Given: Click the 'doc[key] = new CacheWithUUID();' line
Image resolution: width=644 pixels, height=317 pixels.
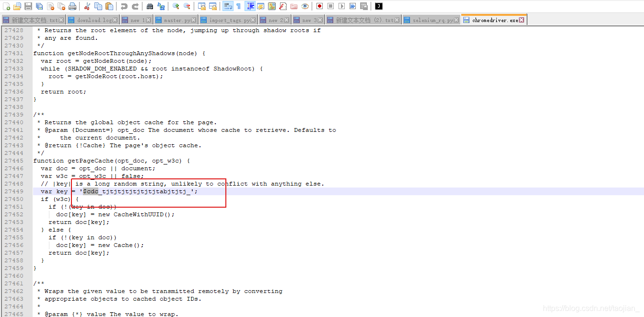Looking at the screenshot, I should click(x=116, y=214).
